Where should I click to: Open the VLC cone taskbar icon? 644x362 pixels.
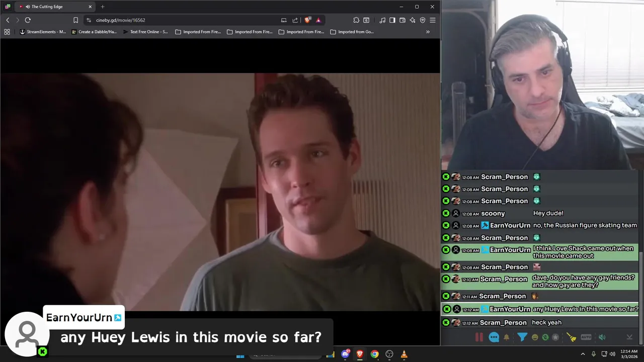coord(404,354)
